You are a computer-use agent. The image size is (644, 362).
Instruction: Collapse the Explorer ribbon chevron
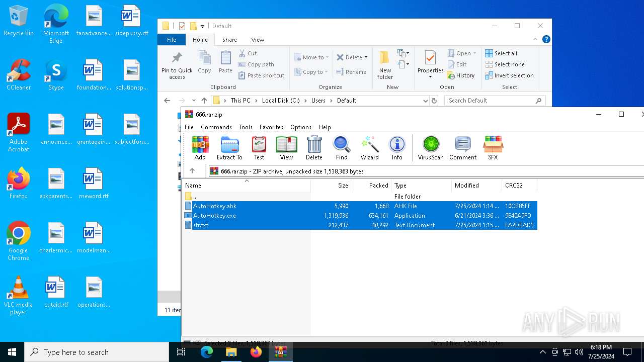pyautogui.click(x=535, y=39)
